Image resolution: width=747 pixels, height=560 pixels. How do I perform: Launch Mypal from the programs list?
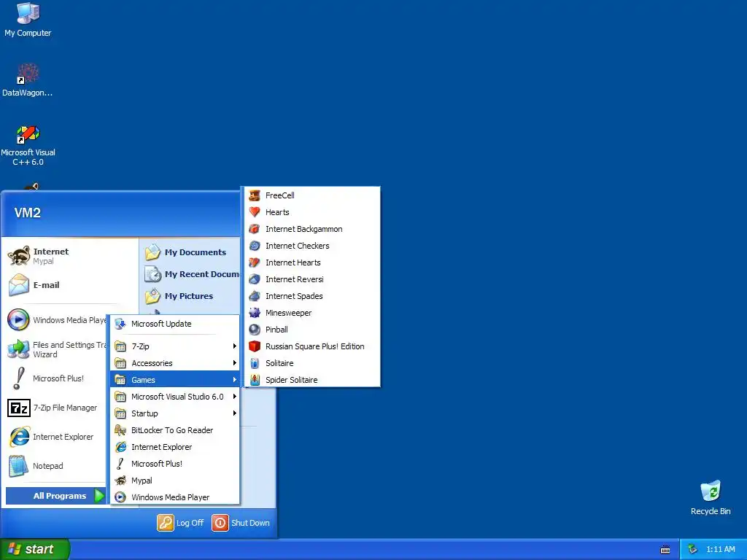coord(175,481)
